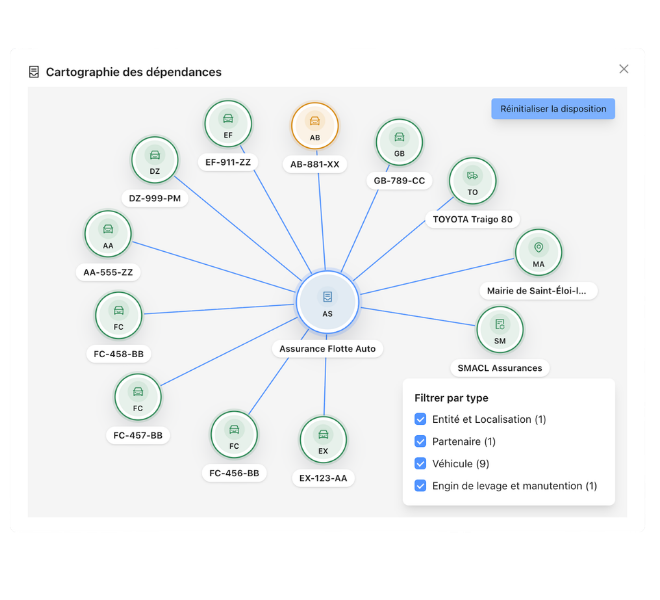Click the GB-789-CC label
660x600 pixels.
pyautogui.click(x=399, y=181)
